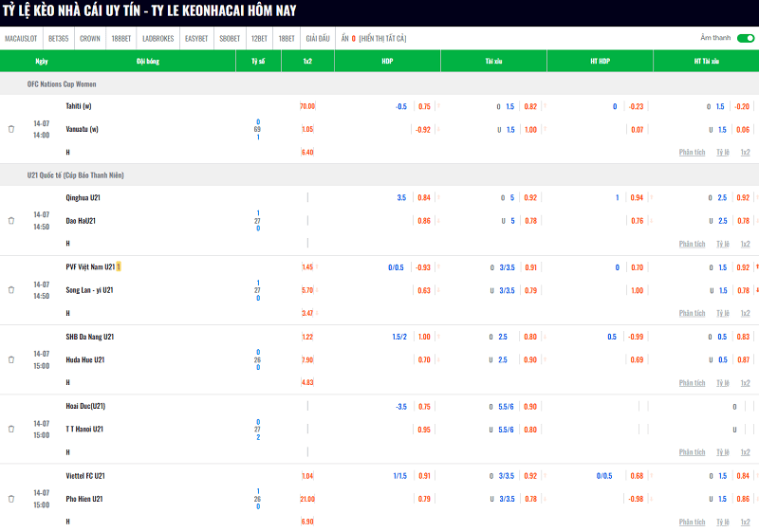Click the icon beside the SHB Da Nang U21 match
The image size is (759, 532).
pyautogui.click(x=11, y=359)
